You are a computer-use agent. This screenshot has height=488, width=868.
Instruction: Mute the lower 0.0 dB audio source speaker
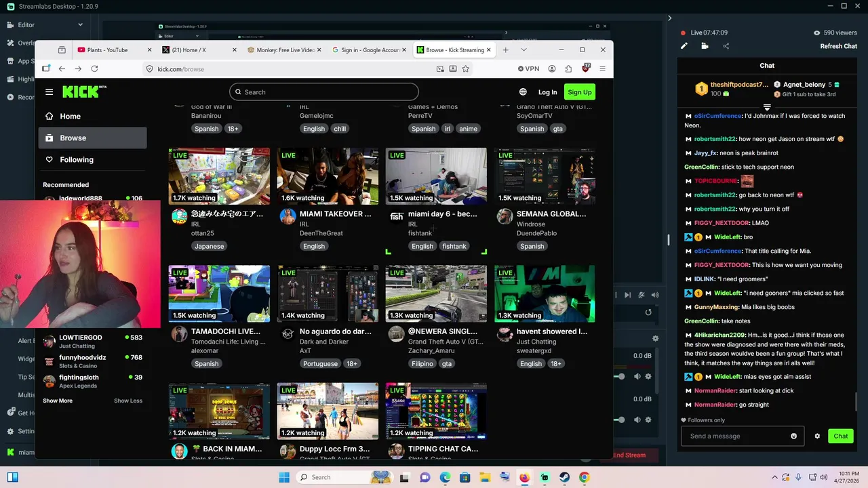tap(637, 420)
